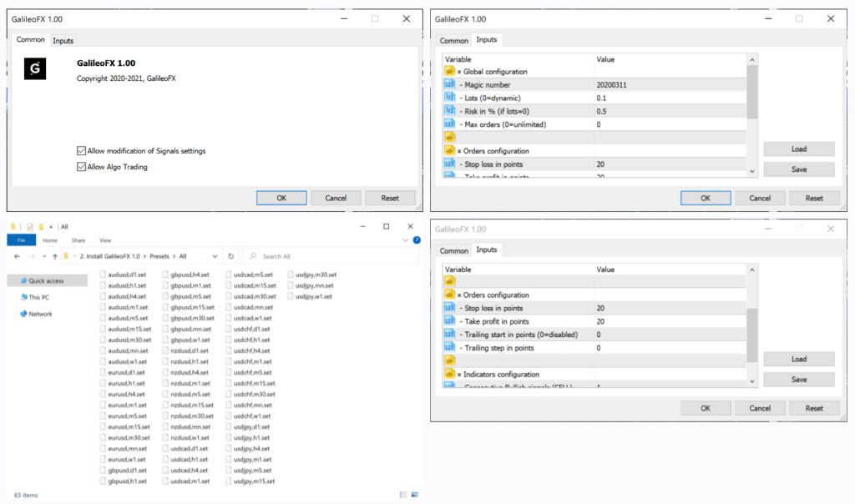Click the This PC icon in sidebar

pos(24,297)
